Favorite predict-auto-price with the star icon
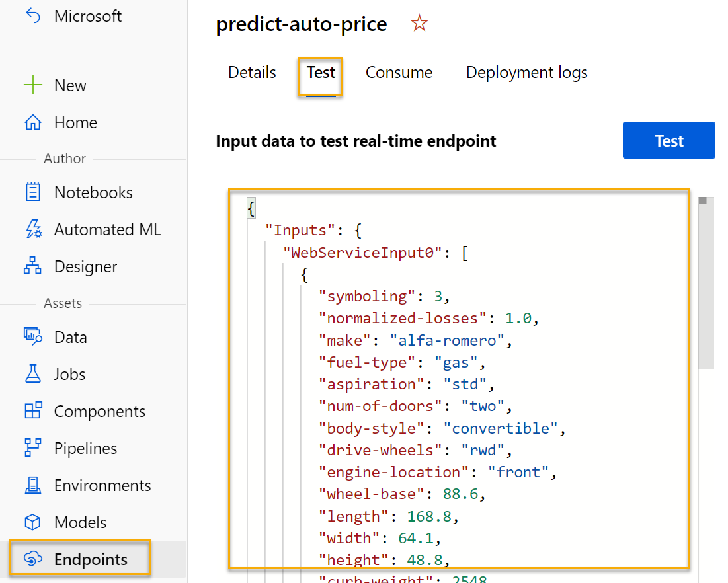The image size is (728, 583). [x=419, y=22]
